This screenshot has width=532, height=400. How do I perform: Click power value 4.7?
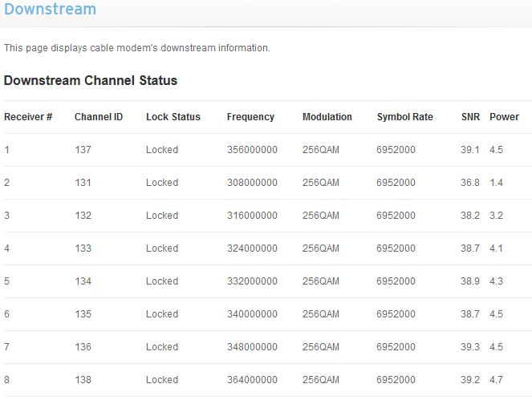click(x=496, y=380)
